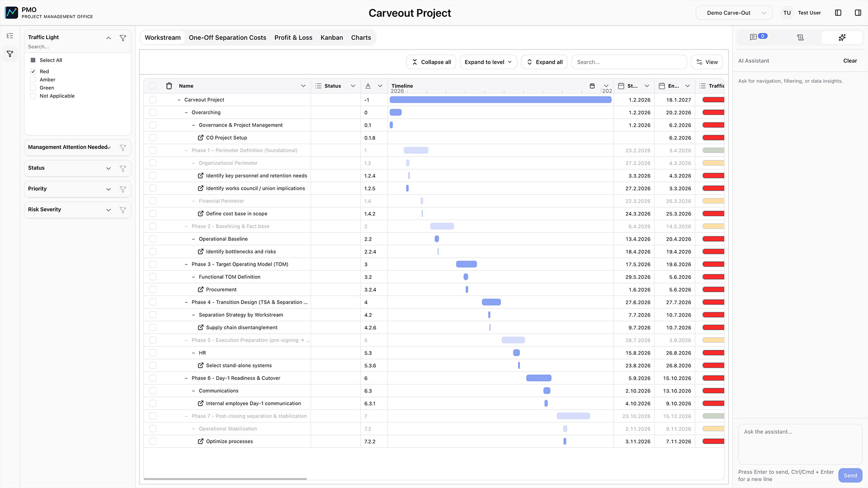Image resolution: width=868 pixels, height=488 pixels.
Task: Uncheck the Red traffic light checkbox
Action: point(33,71)
